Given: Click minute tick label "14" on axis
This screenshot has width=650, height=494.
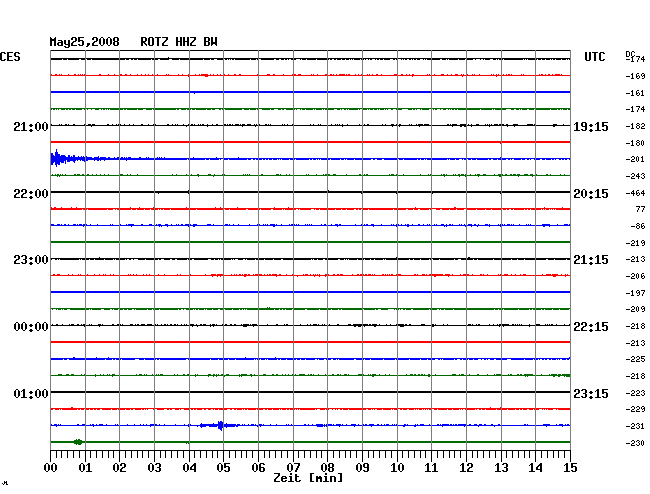Looking at the screenshot, I should point(535,468).
